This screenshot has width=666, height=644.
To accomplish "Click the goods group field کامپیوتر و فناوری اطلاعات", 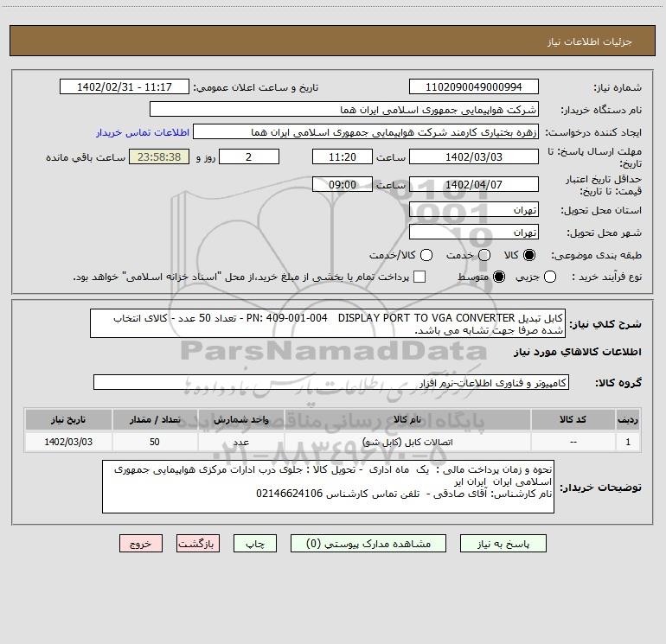I will (x=331, y=382).
